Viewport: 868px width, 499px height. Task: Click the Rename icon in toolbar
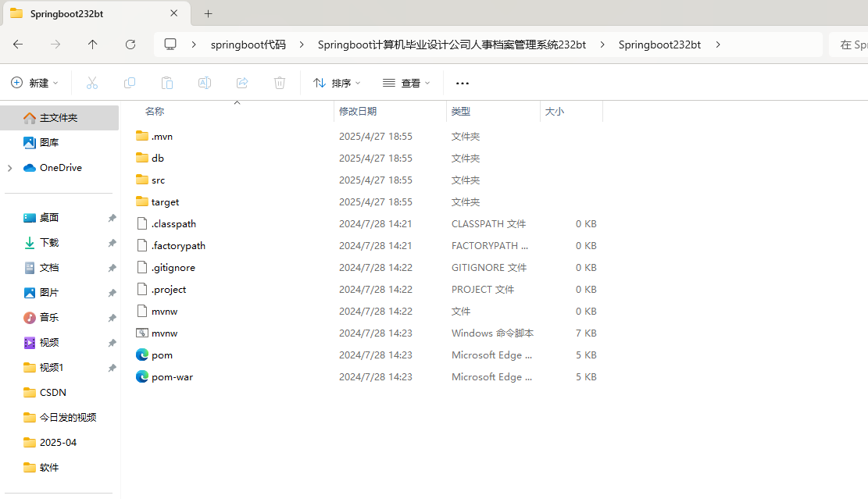click(204, 83)
